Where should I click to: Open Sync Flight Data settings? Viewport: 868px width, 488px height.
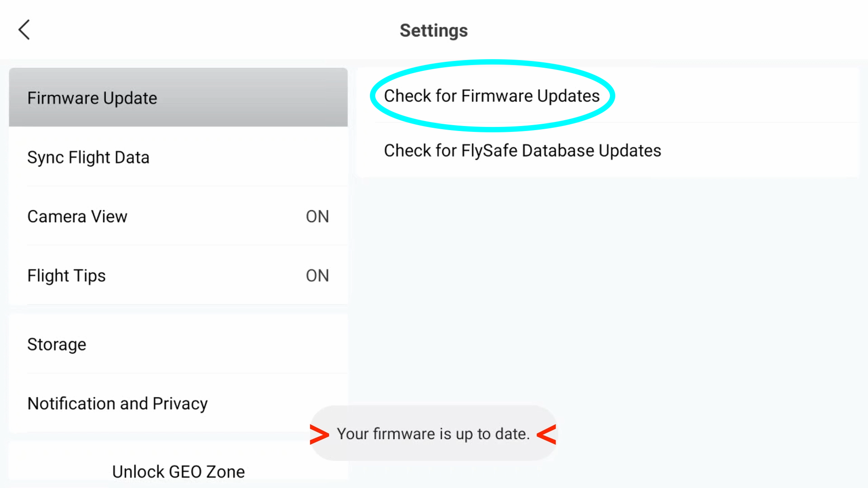[178, 157]
